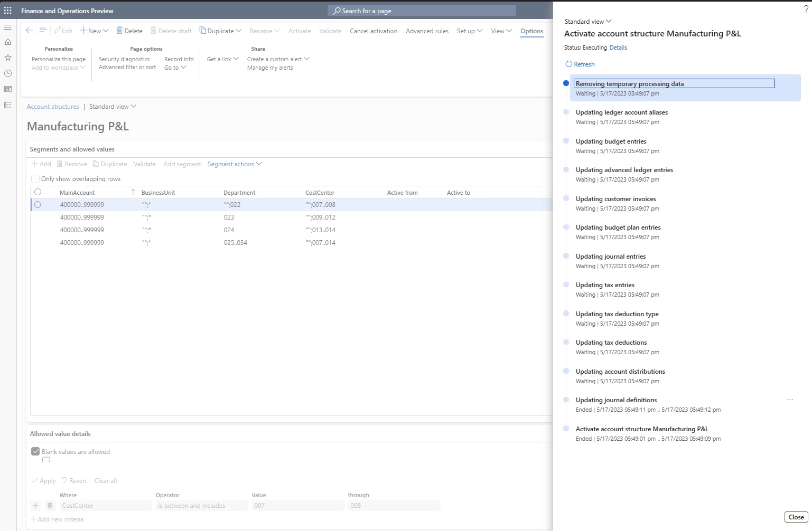The height and width of the screenshot is (531, 812).
Task: Check Only show overlapping rows
Action: (x=35, y=179)
